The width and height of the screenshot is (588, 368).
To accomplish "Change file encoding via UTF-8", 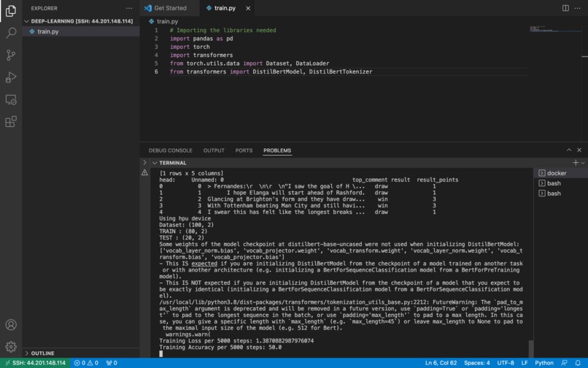I will (505, 363).
